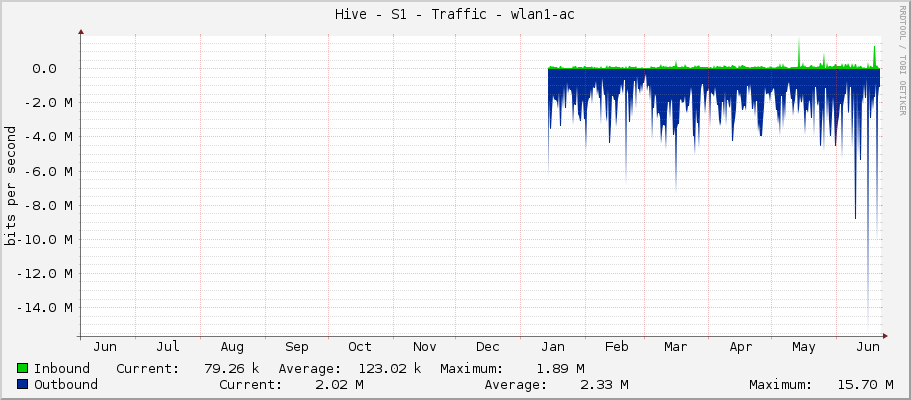Click the 'Mar' month label
This screenshot has width=911, height=400.
coord(675,347)
